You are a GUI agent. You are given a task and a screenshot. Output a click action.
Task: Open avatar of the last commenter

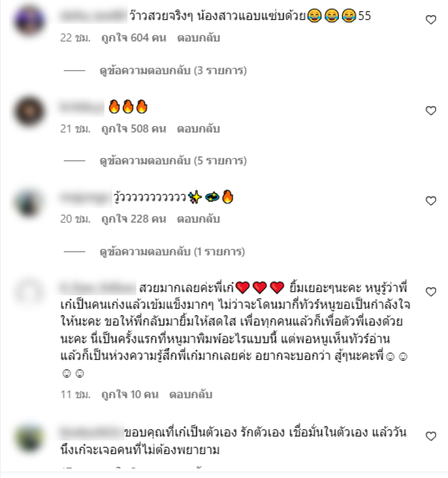coord(30,438)
